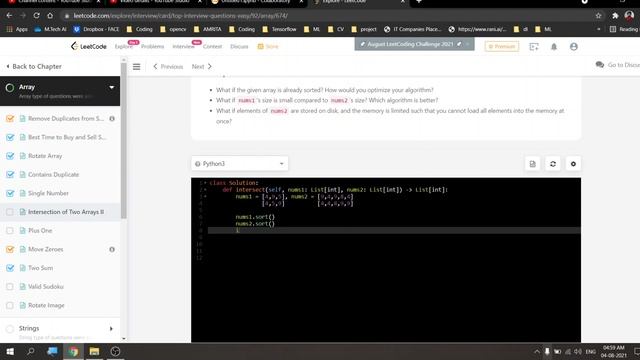The height and width of the screenshot is (360, 640).
Task: Click the browser back arrow
Action: click(9, 16)
